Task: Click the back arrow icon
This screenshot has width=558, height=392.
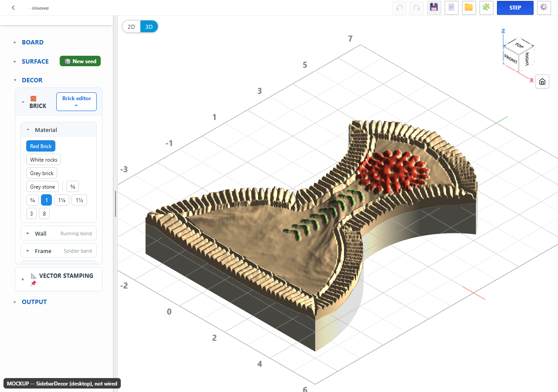Action: (13, 8)
